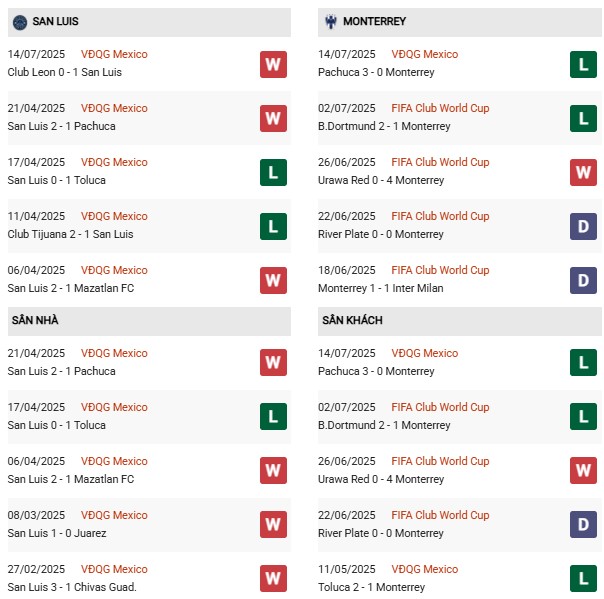Click the L badge for Club Tijuana 2-1 San Luis
604x599 pixels.
pyautogui.click(x=273, y=226)
